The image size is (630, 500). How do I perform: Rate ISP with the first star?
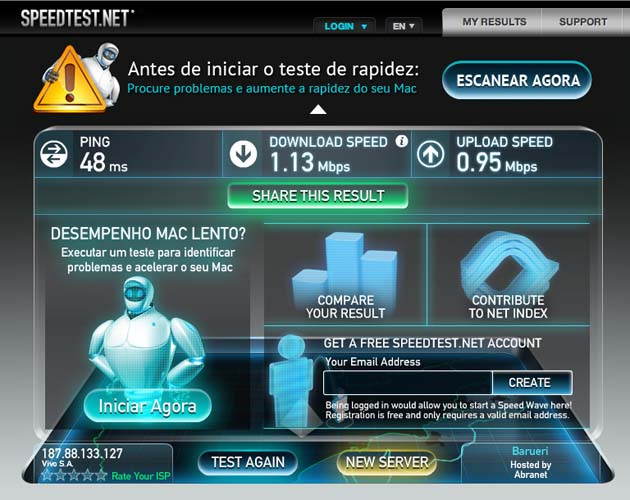click(x=47, y=475)
